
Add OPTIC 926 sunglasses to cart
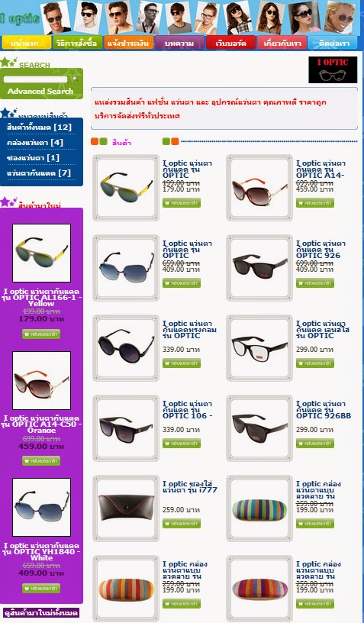pyautogui.click(x=314, y=283)
